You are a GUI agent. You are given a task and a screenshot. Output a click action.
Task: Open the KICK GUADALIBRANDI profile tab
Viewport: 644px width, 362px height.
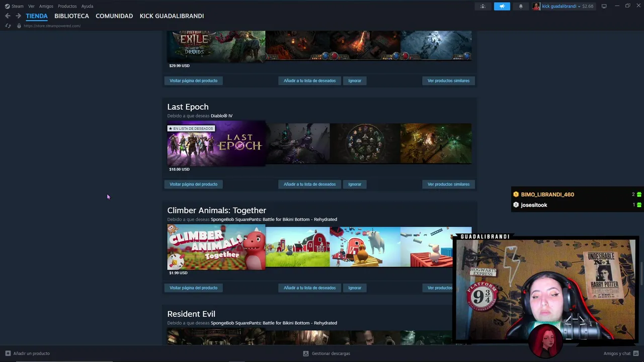tap(172, 16)
